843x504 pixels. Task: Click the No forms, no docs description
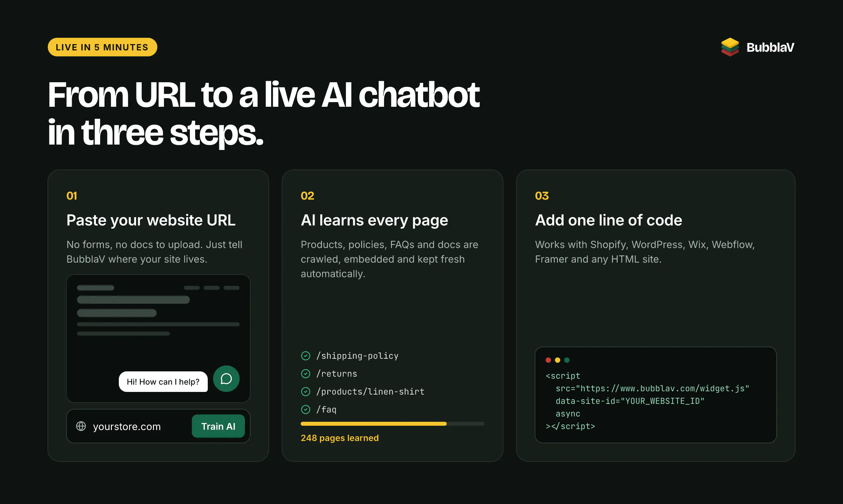point(154,252)
